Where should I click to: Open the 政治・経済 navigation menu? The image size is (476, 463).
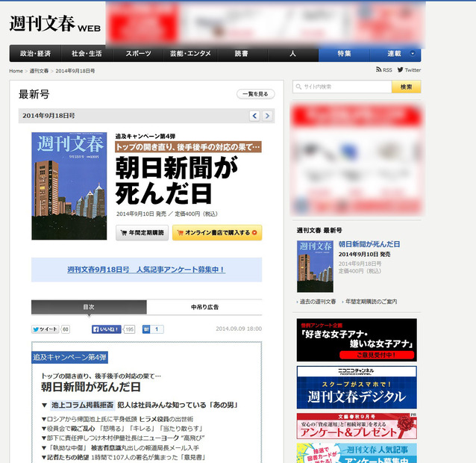click(x=35, y=54)
